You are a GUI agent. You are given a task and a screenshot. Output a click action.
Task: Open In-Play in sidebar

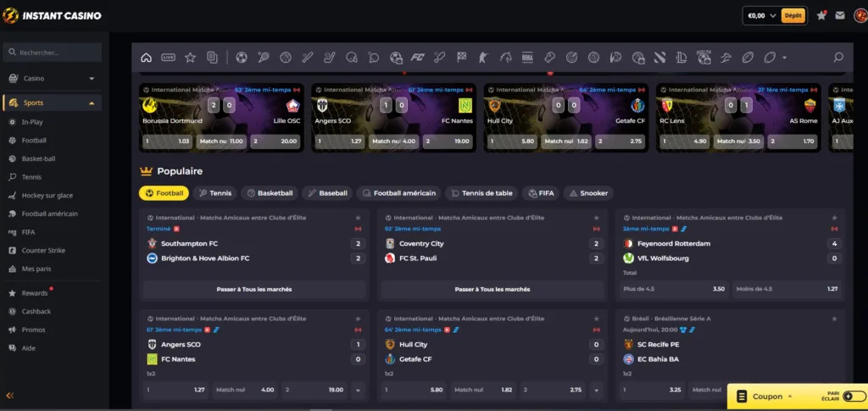tap(32, 122)
